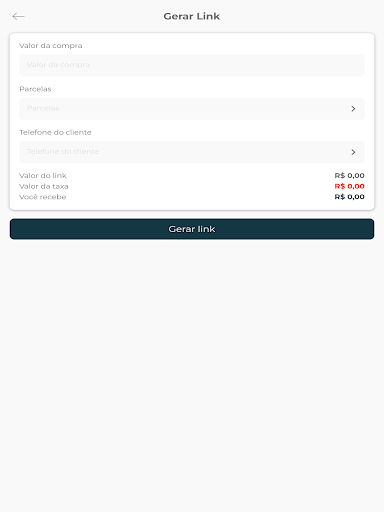Expand Telefone do cliente chevron arrow
The height and width of the screenshot is (512, 384).
pos(353,152)
